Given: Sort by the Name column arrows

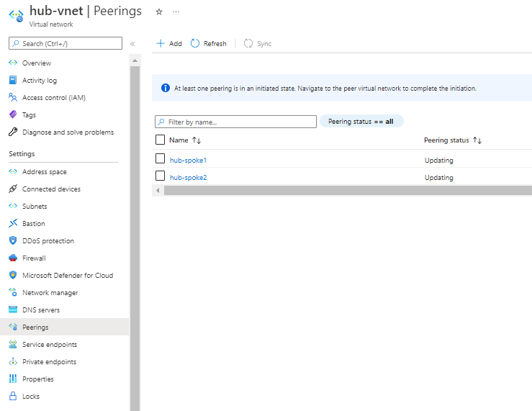Looking at the screenshot, I should coord(197,140).
